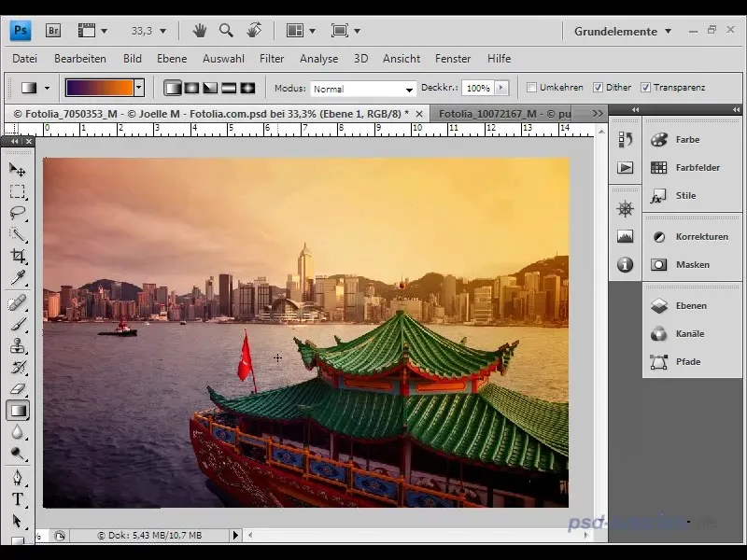Enable the Umkehren checkbox

531,87
